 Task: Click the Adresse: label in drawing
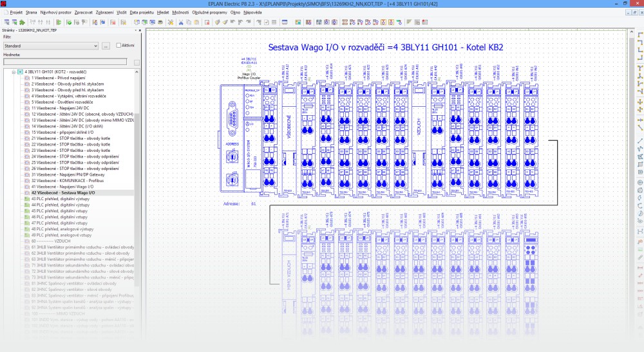click(x=232, y=204)
